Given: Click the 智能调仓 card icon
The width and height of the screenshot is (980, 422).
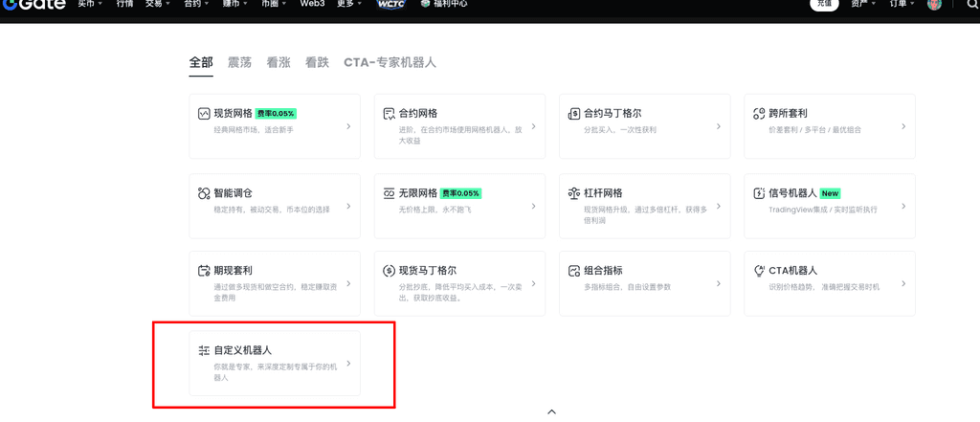Looking at the screenshot, I should tap(204, 192).
